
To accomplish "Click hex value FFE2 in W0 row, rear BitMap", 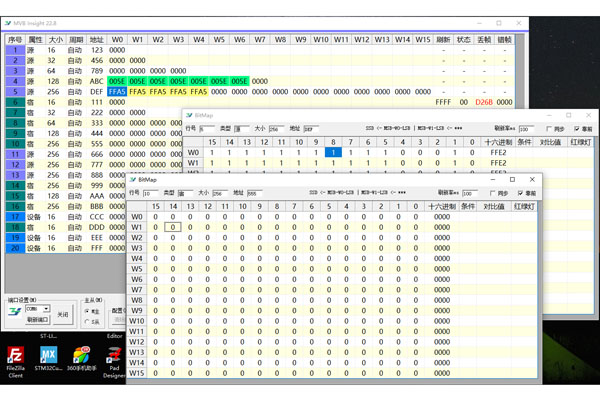I will 498,152.
